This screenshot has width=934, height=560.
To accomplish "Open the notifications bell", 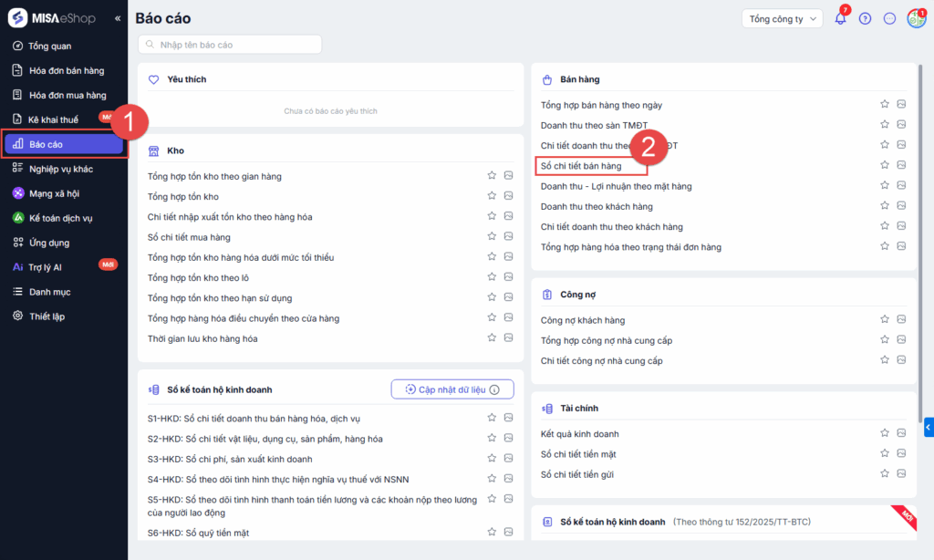I will 840,18.
